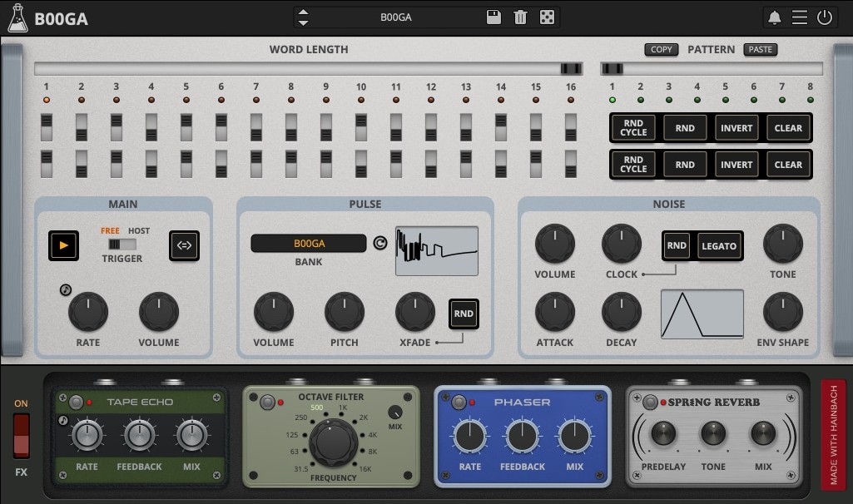
Task: Select pattern 4 green LED
Action: [697, 100]
